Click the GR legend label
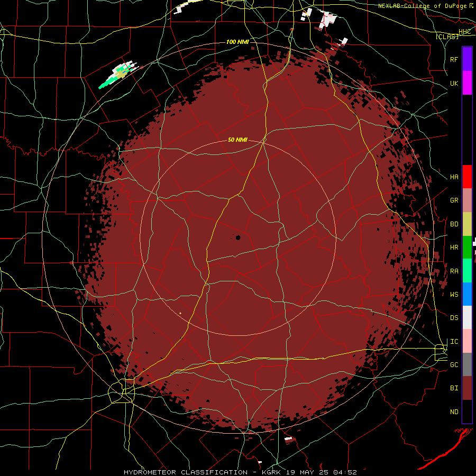Image resolution: width=476 pixels, height=476 pixels. pos(454,200)
